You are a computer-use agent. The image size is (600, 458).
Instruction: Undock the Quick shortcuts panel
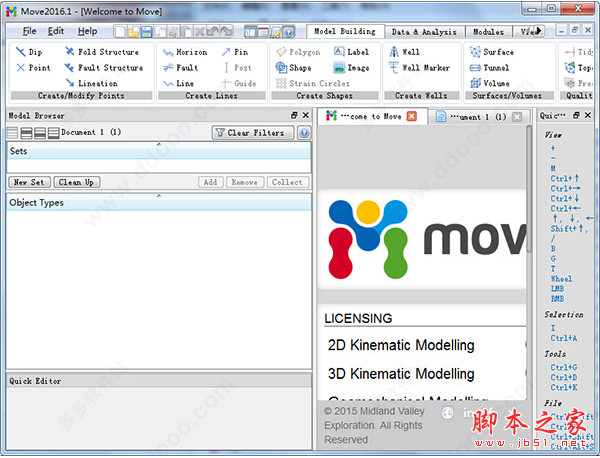[576, 115]
